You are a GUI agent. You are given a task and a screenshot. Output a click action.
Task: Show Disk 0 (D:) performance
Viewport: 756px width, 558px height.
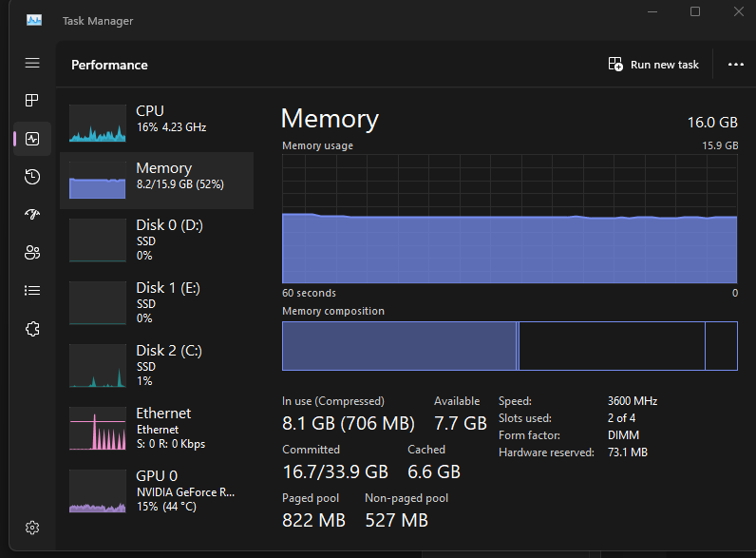[x=157, y=239]
